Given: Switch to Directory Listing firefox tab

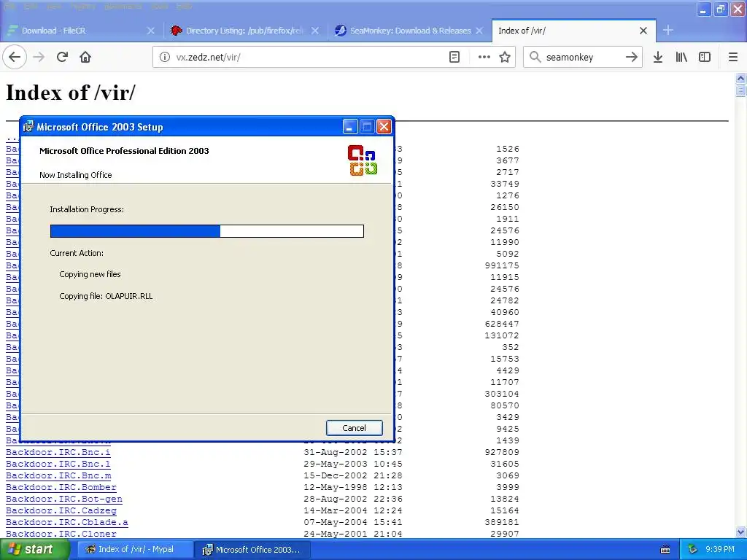Looking at the screenshot, I should point(245,31).
